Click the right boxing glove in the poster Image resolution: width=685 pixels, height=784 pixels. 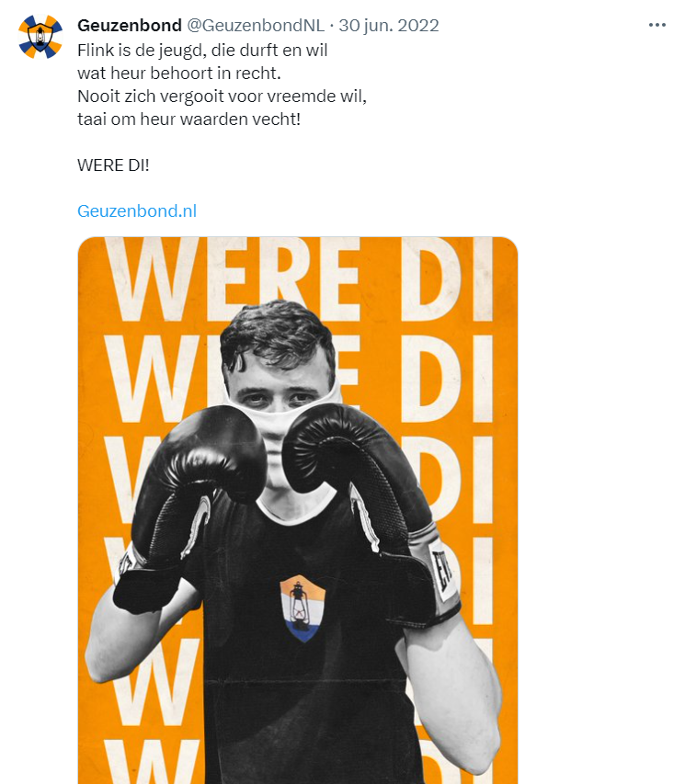pos(371,510)
